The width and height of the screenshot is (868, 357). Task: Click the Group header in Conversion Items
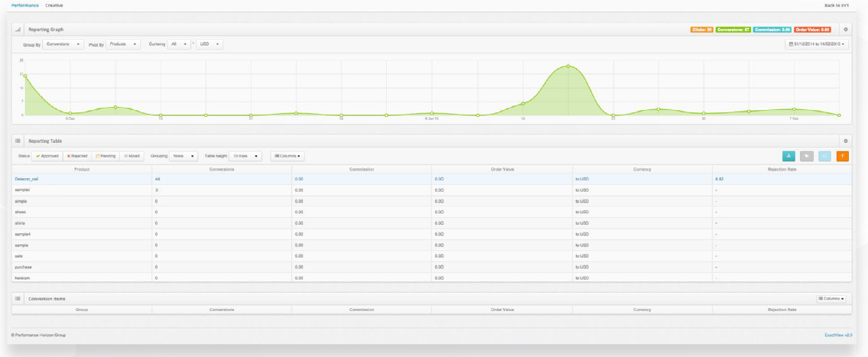click(x=82, y=310)
